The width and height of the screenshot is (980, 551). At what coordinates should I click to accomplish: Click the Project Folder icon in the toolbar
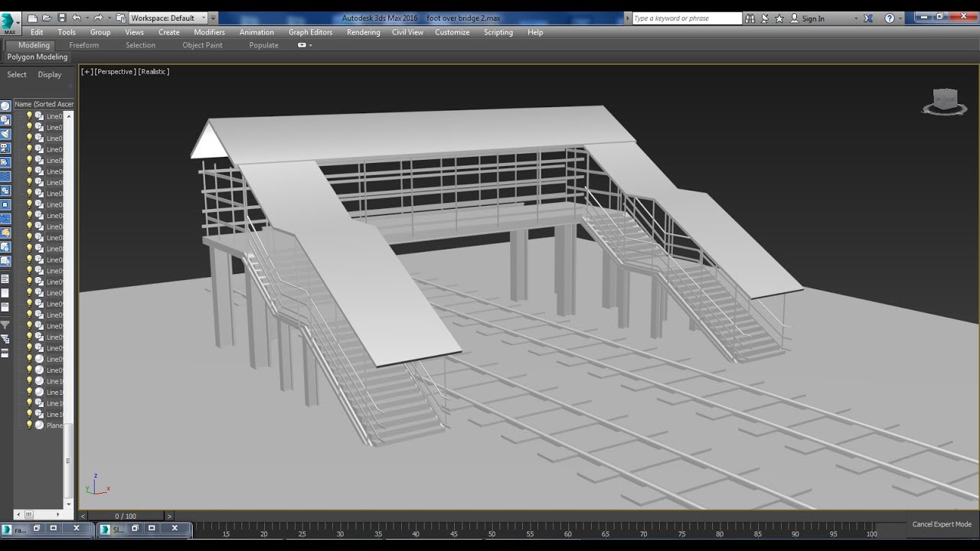pyautogui.click(x=121, y=18)
